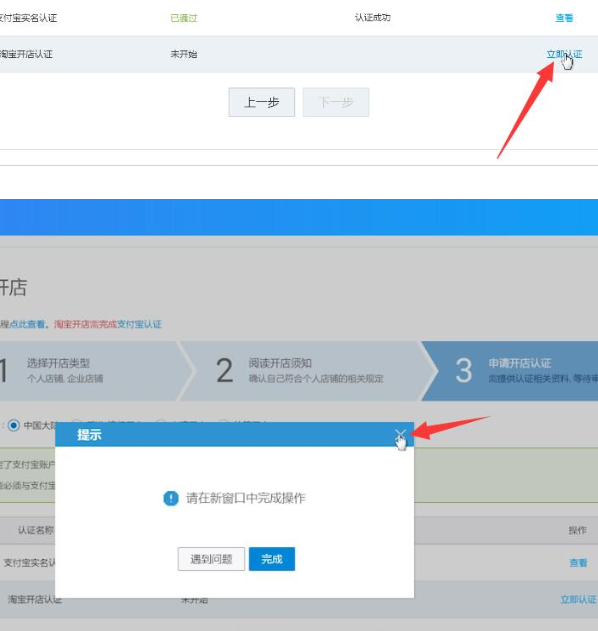The width and height of the screenshot is (598, 631).
Task: Click the 淘宝开店认证 row at top
Action: point(299,54)
